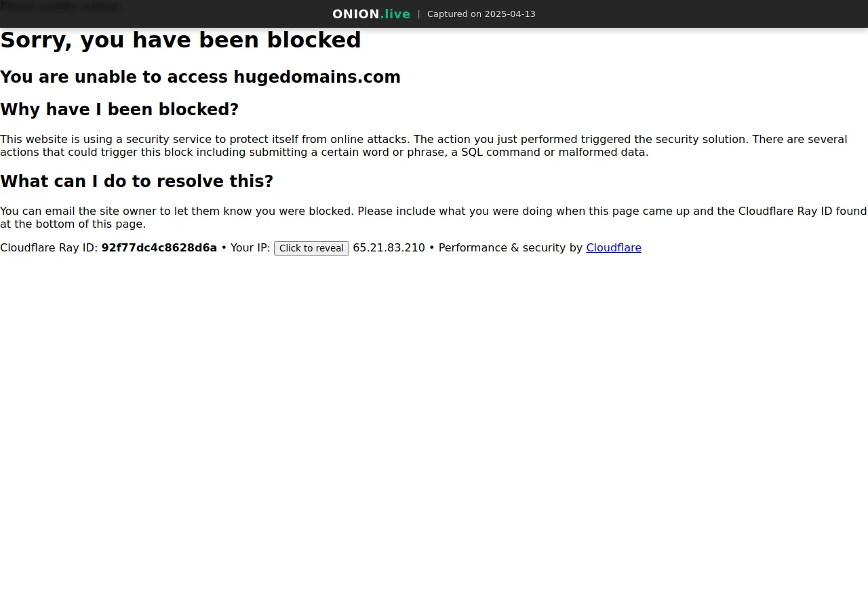This screenshot has width=868, height=610.
Task: Click 'What can I do to resolve this?' heading
Action: pyautogui.click(x=136, y=182)
